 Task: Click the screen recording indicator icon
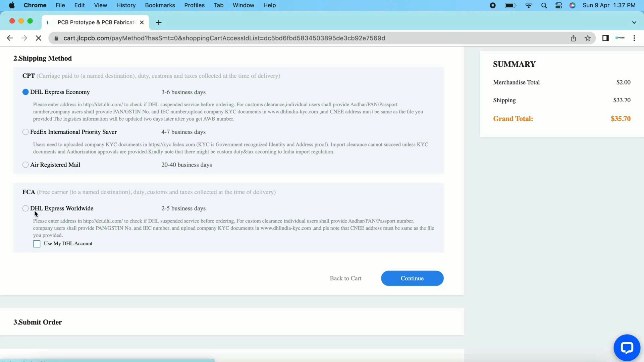[x=492, y=5]
